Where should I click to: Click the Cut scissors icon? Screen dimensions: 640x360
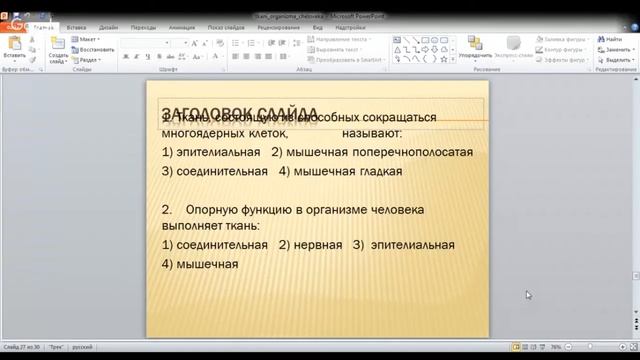(x=32, y=40)
